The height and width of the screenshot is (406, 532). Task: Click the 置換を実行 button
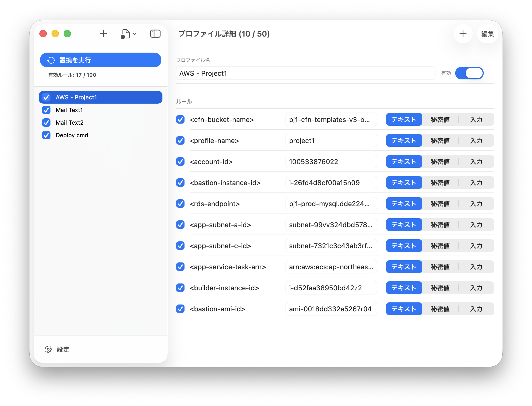tap(101, 60)
